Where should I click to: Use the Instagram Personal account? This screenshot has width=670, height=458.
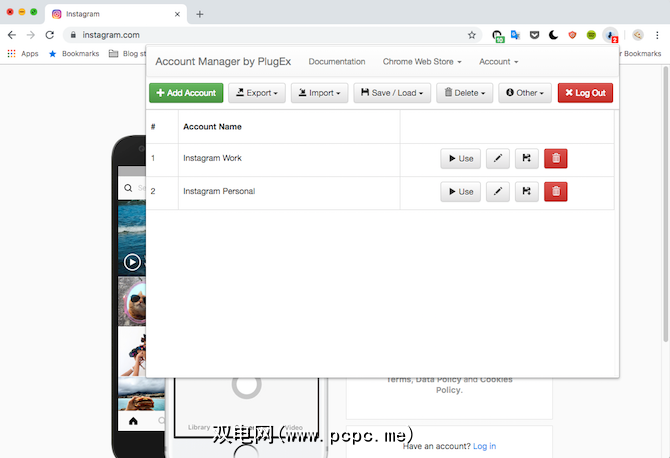pyautogui.click(x=461, y=191)
